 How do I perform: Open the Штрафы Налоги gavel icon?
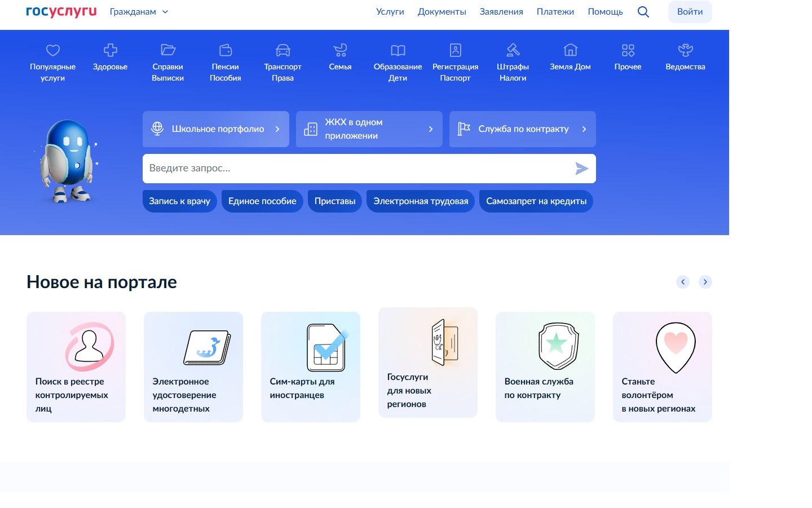pyautogui.click(x=513, y=50)
